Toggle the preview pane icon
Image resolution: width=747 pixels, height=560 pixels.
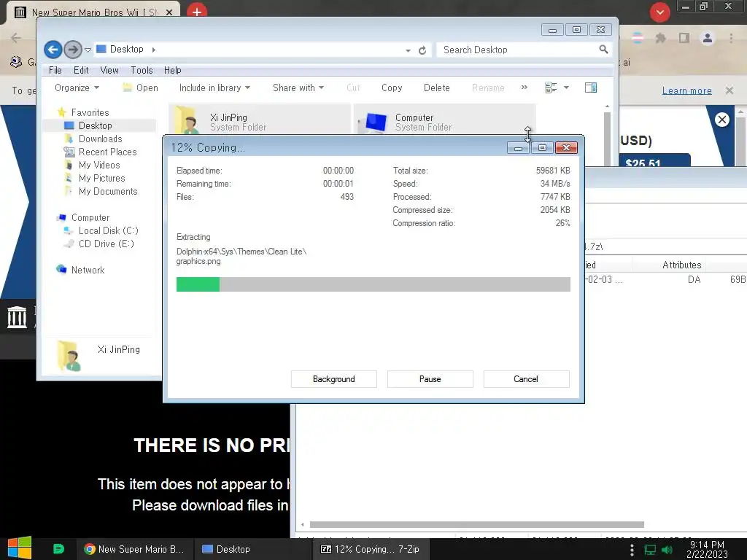[591, 87]
